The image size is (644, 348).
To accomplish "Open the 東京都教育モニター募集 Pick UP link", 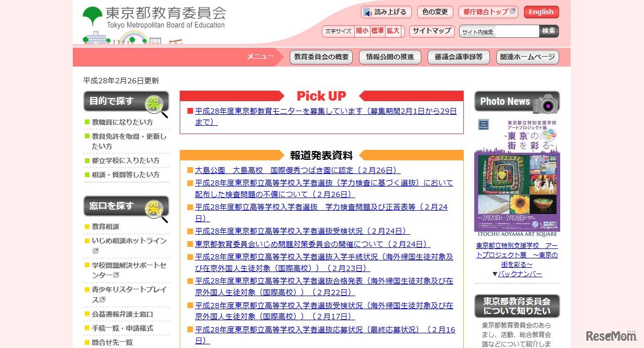I will coord(325,116).
